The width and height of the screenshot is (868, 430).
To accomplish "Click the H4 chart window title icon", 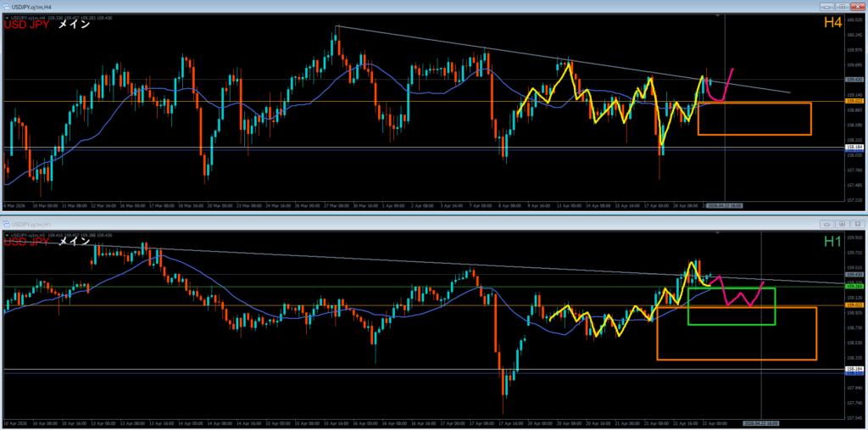I will (x=7, y=7).
